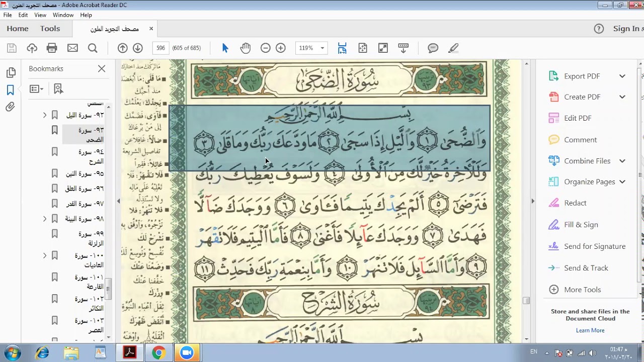Click the Save file icon

click(12, 48)
